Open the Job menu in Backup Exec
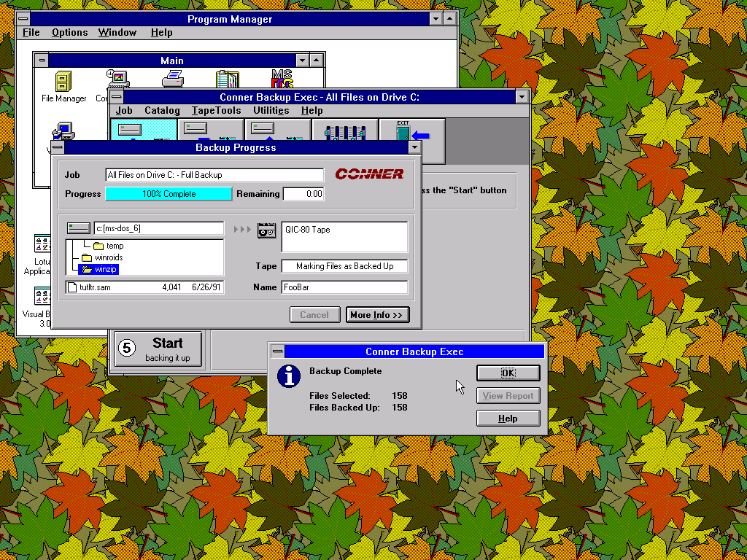The width and height of the screenshot is (747, 560). (124, 111)
